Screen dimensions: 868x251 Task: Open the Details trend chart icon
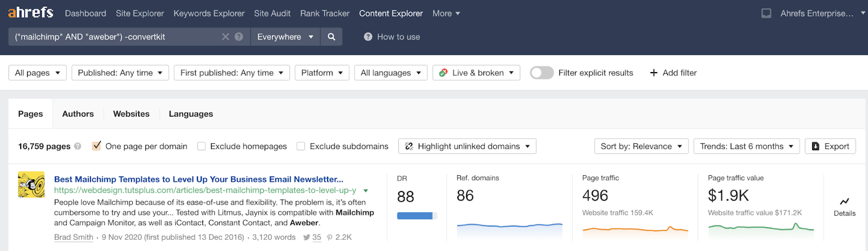[844, 202]
